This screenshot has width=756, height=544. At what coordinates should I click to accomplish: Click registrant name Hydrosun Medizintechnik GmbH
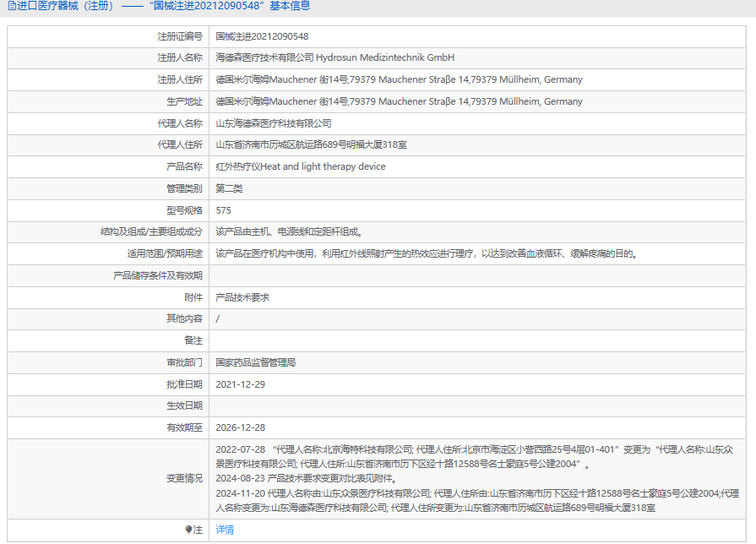(x=384, y=58)
